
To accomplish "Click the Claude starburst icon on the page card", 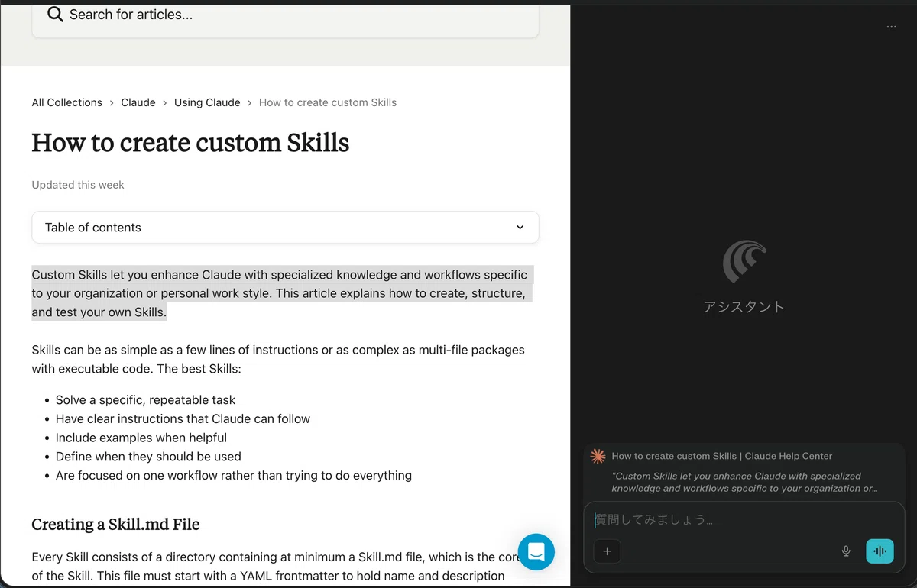I will point(598,456).
